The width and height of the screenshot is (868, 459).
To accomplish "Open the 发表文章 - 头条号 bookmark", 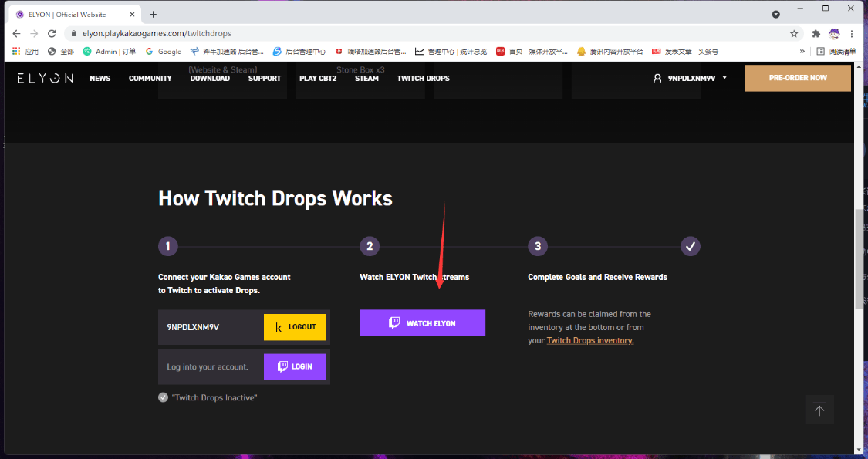I will pyautogui.click(x=685, y=52).
